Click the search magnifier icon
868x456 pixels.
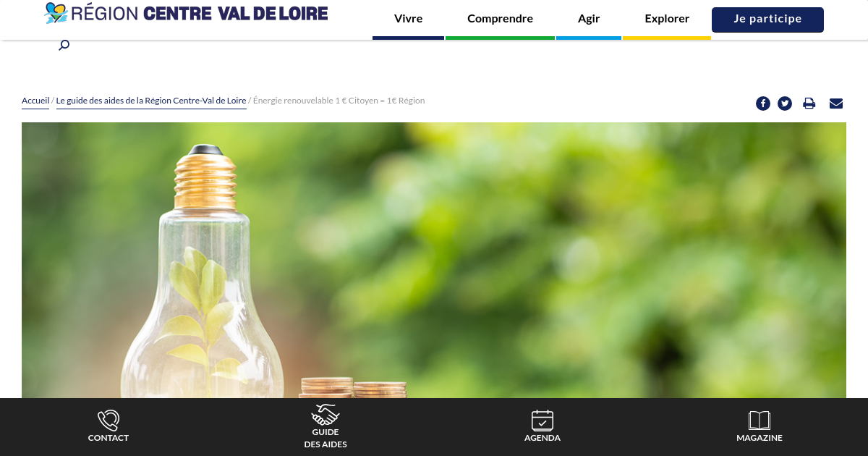(64, 46)
